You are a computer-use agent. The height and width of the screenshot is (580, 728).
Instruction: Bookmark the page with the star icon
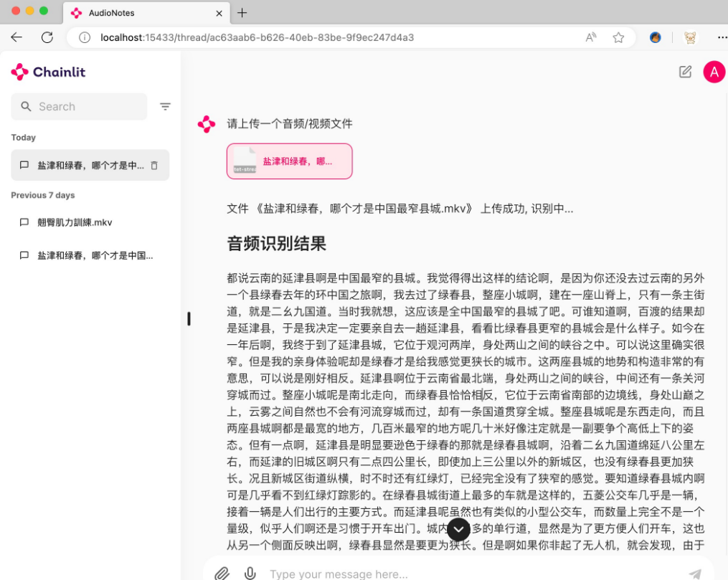point(618,37)
